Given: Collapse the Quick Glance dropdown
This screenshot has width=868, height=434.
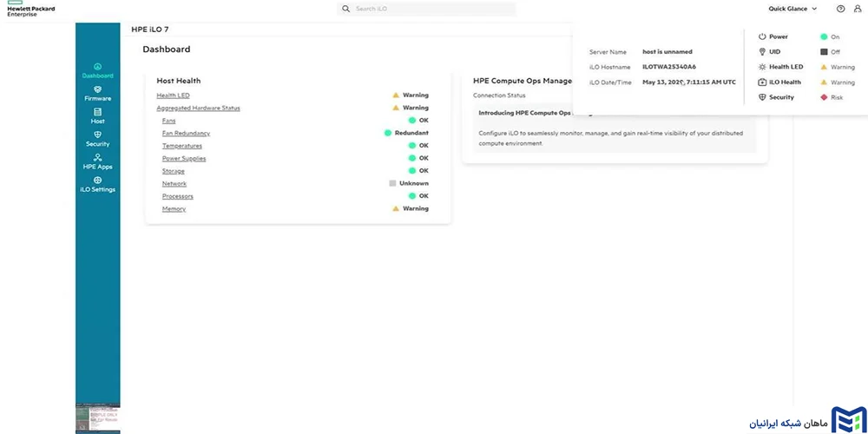Looking at the screenshot, I should [792, 9].
